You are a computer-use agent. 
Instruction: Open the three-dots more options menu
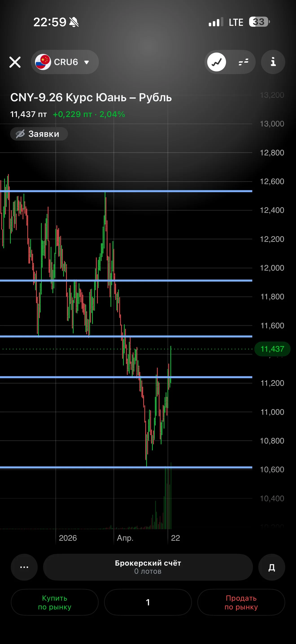(24, 567)
